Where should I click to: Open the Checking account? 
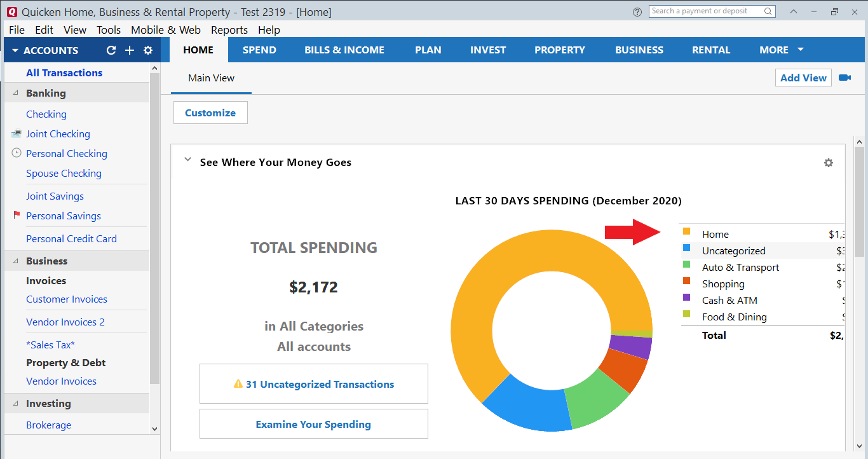click(46, 114)
